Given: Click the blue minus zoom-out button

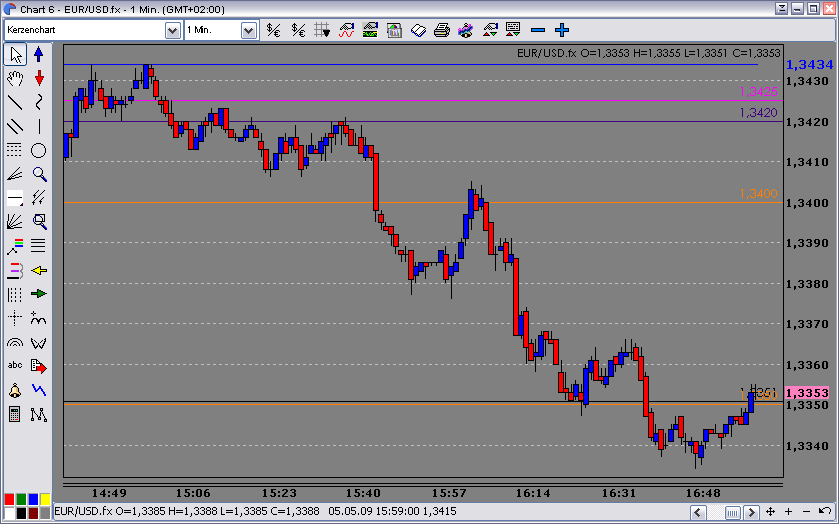Looking at the screenshot, I should pyautogui.click(x=538, y=30).
